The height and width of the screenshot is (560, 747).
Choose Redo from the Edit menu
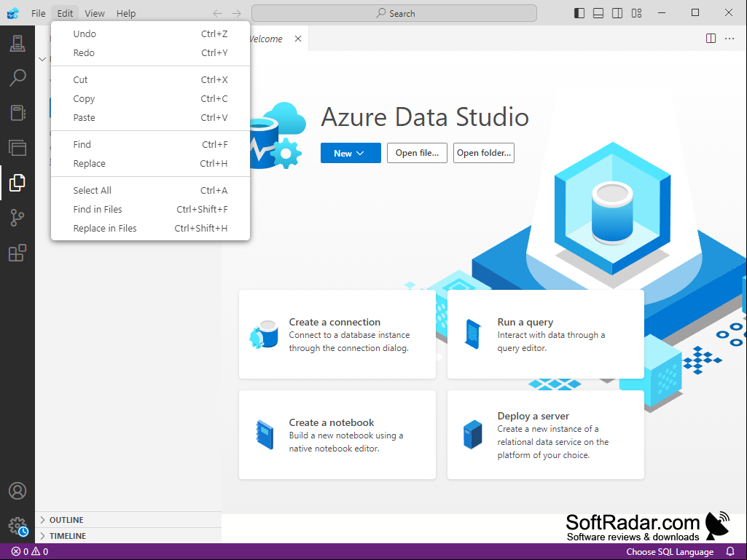pyautogui.click(x=150, y=53)
